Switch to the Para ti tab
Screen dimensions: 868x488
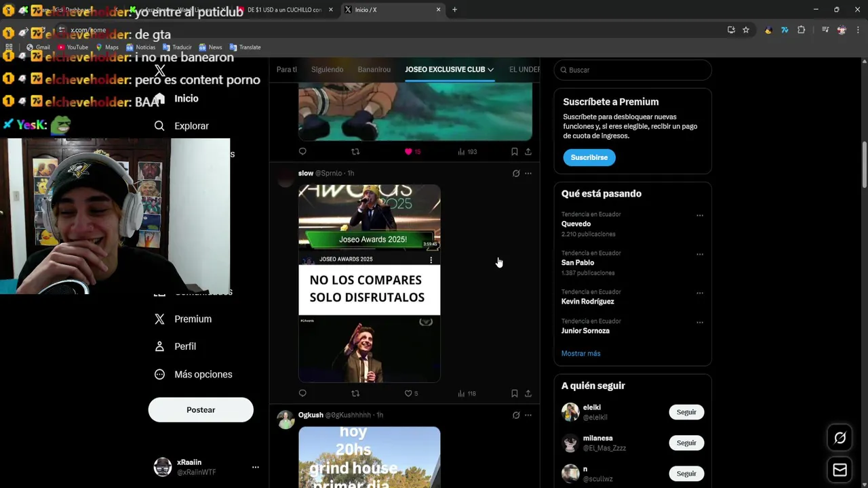pos(287,69)
